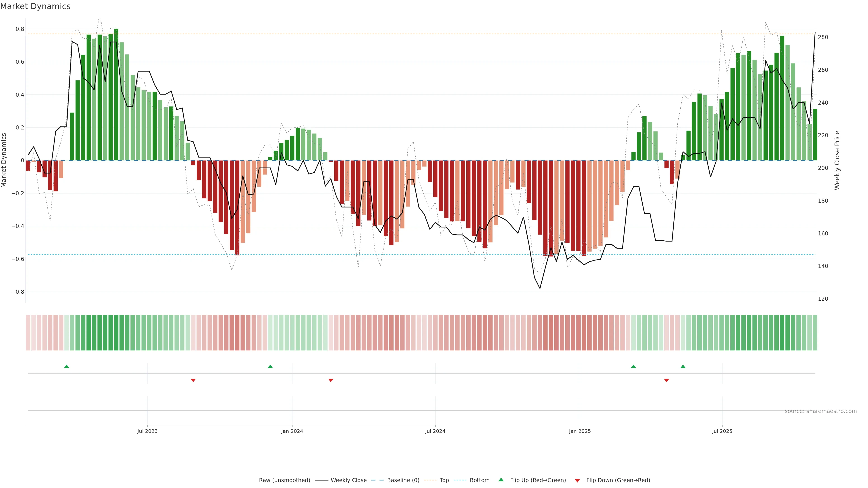Toggle the Baseline (0) legend entry
Viewport: 868px width, 488px height.
[403, 480]
